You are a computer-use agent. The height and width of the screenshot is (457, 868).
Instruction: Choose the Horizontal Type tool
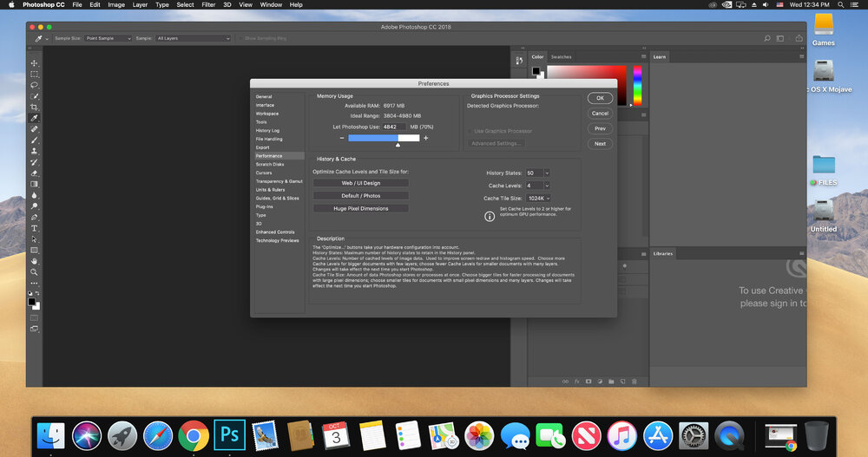pyautogui.click(x=35, y=228)
